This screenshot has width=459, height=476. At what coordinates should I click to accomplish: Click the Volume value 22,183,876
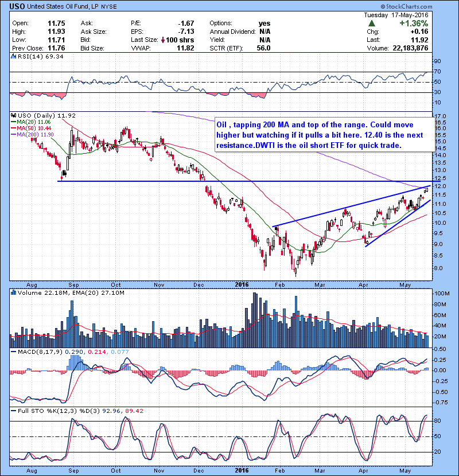(x=410, y=48)
